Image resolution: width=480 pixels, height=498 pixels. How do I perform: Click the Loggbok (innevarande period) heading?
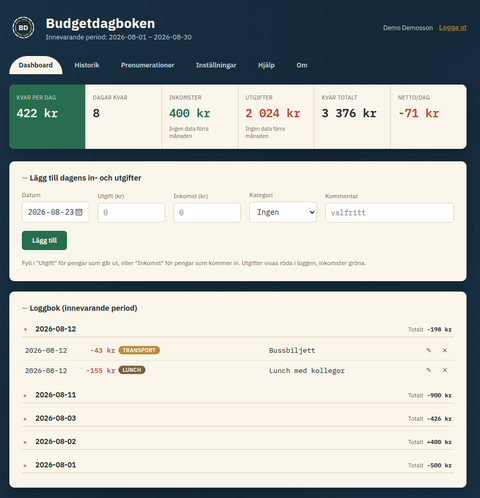click(x=83, y=308)
